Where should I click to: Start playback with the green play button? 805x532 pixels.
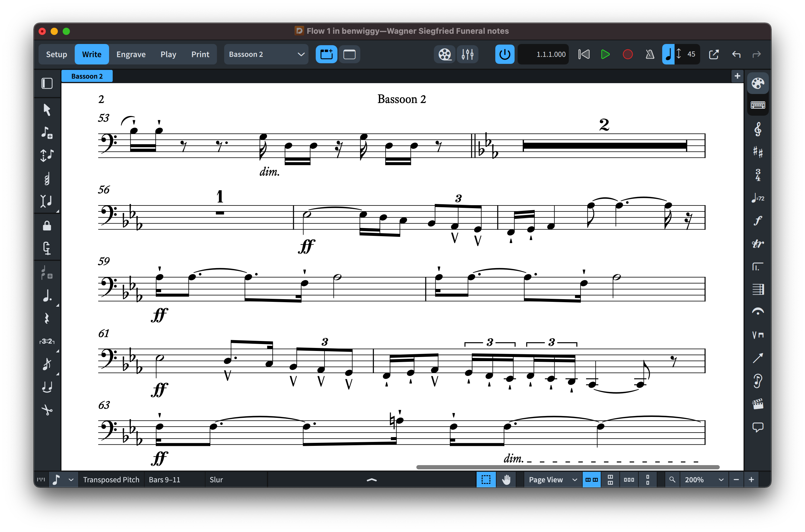tap(605, 54)
